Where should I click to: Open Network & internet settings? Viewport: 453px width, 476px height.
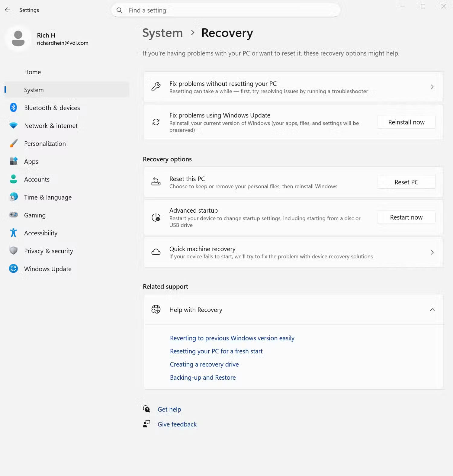point(67,126)
